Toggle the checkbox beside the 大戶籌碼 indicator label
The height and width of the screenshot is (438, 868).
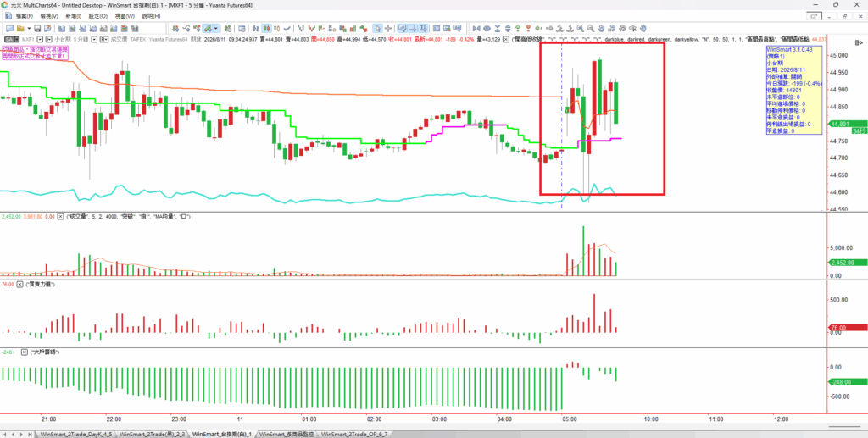[20, 352]
